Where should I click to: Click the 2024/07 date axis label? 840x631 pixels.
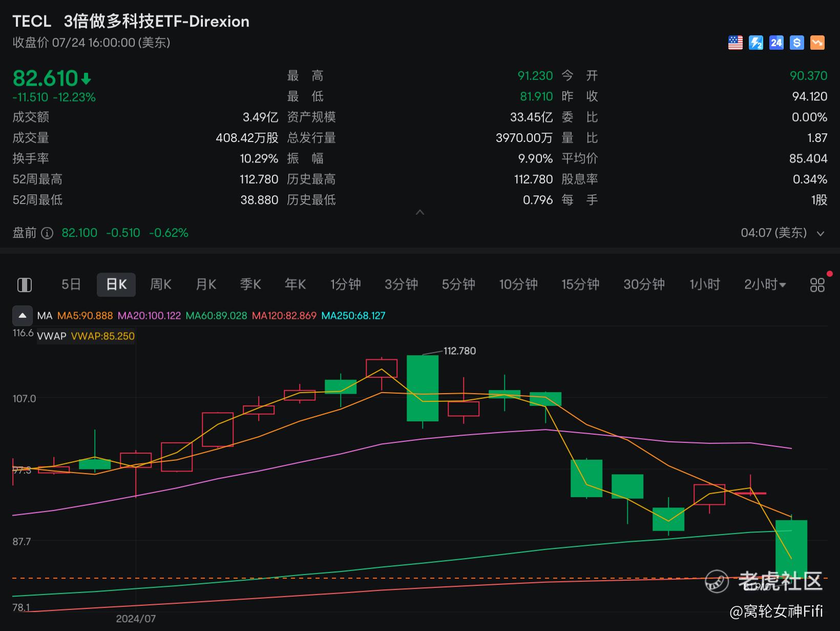tap(136, 619)
